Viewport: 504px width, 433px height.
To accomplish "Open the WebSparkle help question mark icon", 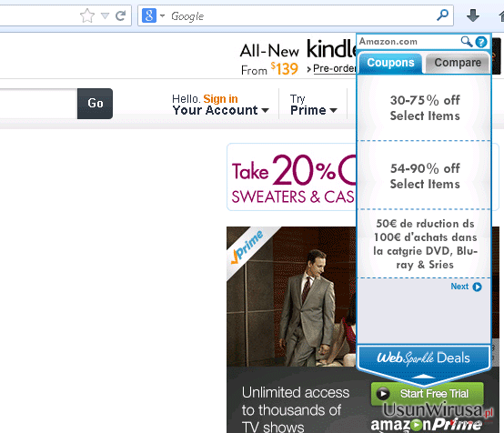I will point(481,42).
